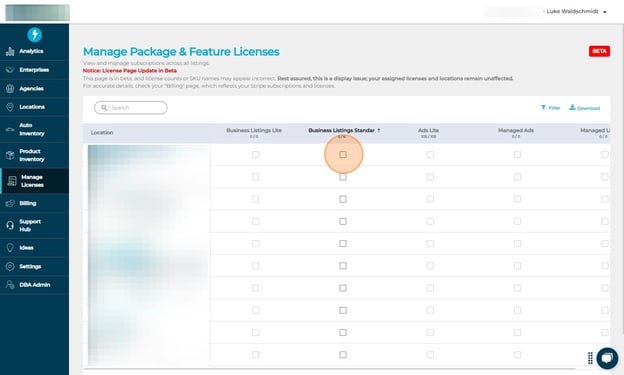The image size is (624, 375).
Task: Check last visible row under Business Listings Standar
Action: 343,355
